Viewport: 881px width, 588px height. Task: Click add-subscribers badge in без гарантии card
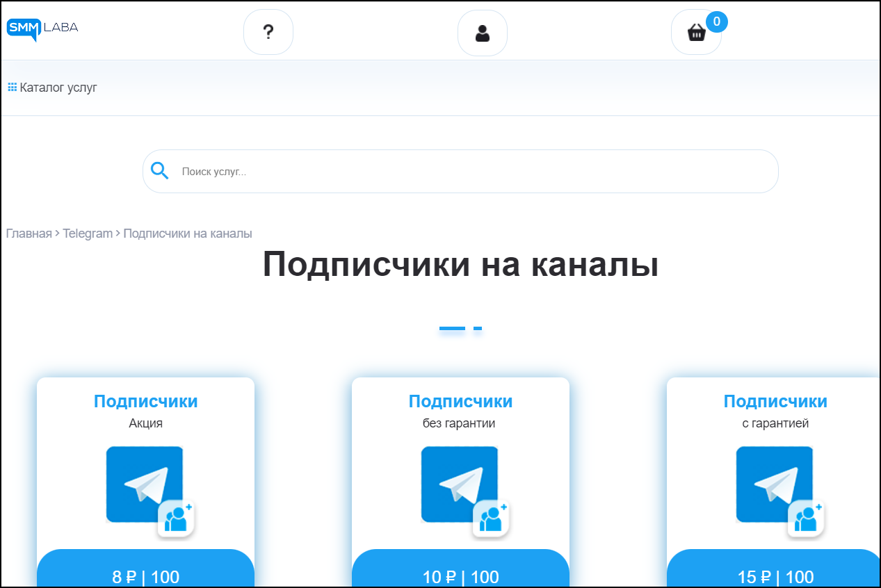pos(491,518)
